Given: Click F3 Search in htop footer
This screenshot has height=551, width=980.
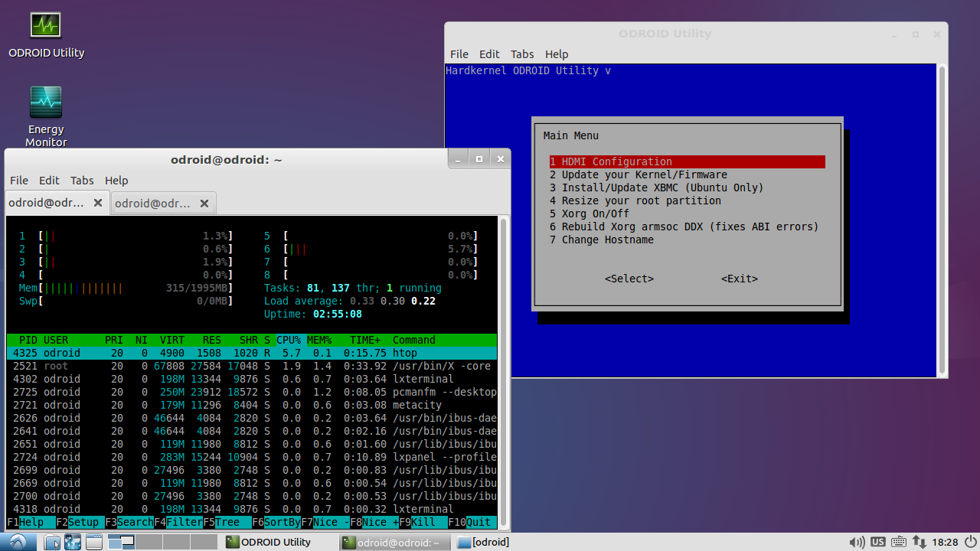Looking at the screenshot, I should (129, 522).
